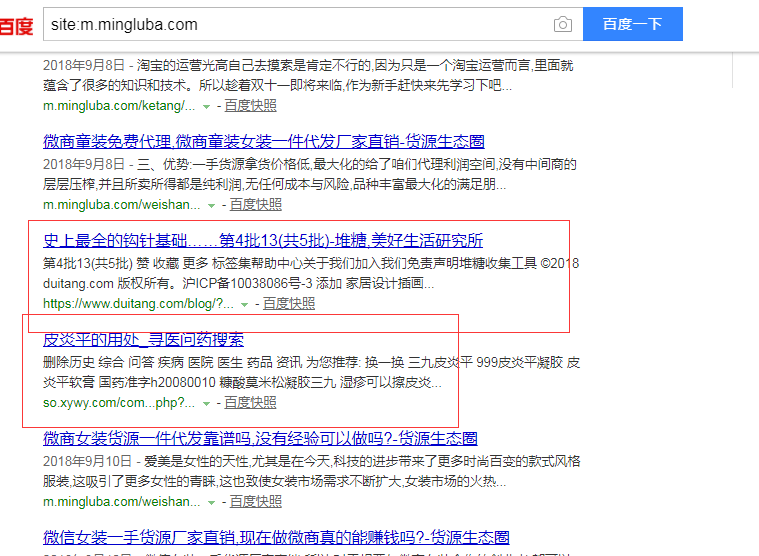Expand dropdown arrow beside the URL under 微商女装货源
Image resolution: width=759 pixels, height=556 pixels.
[211, 503]
